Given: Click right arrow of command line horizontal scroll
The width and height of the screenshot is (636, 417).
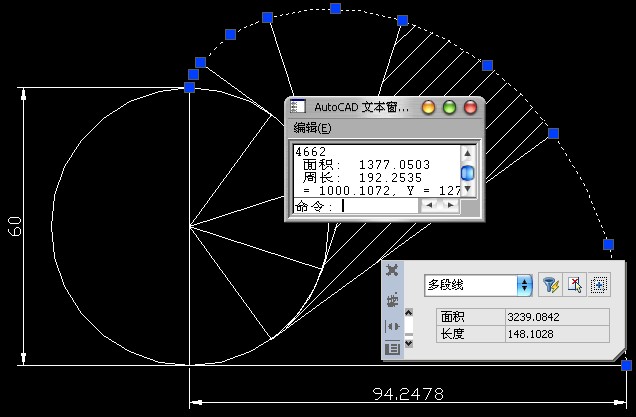Looking at the screenshot, I should (450, 205).
